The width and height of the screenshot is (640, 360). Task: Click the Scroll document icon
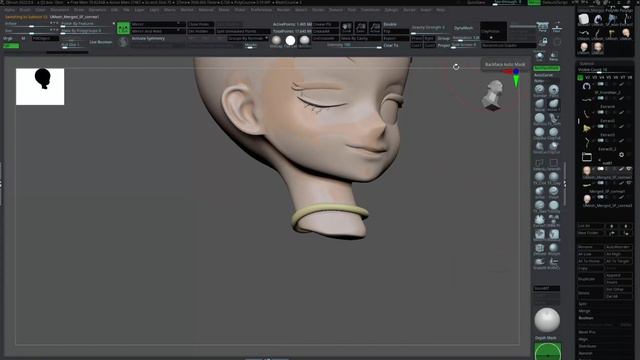pos(347,28)
